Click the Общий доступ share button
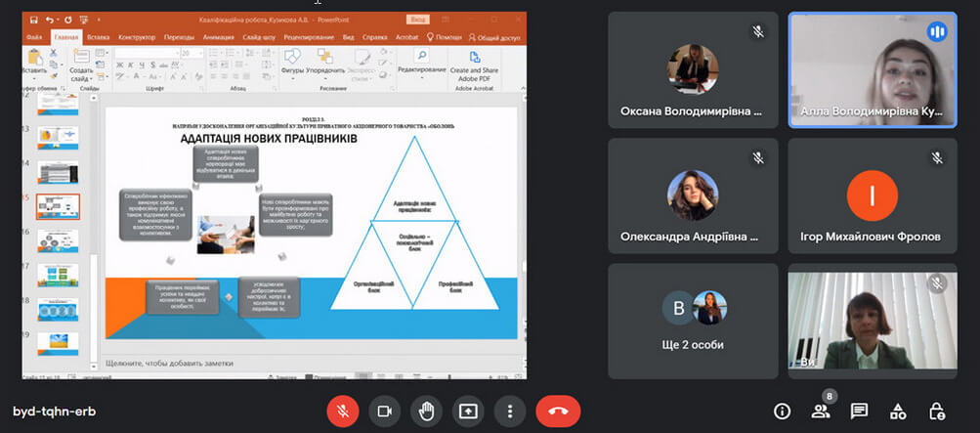 495,37
